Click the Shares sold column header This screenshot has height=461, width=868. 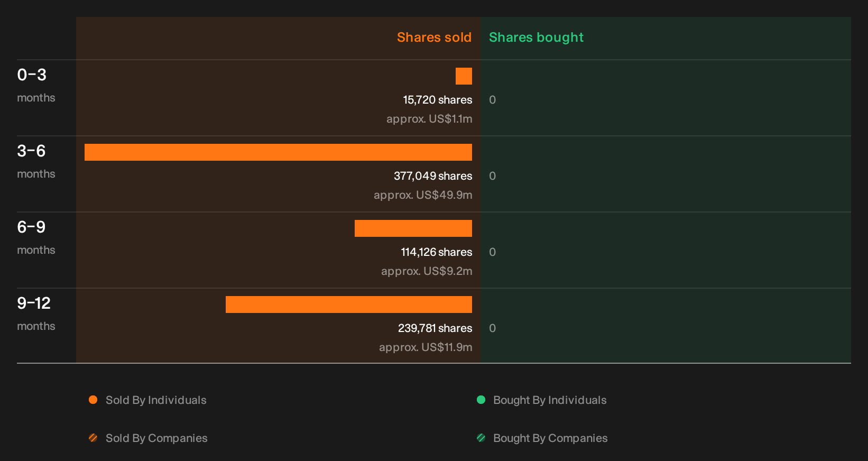click(x=434, y=37)
